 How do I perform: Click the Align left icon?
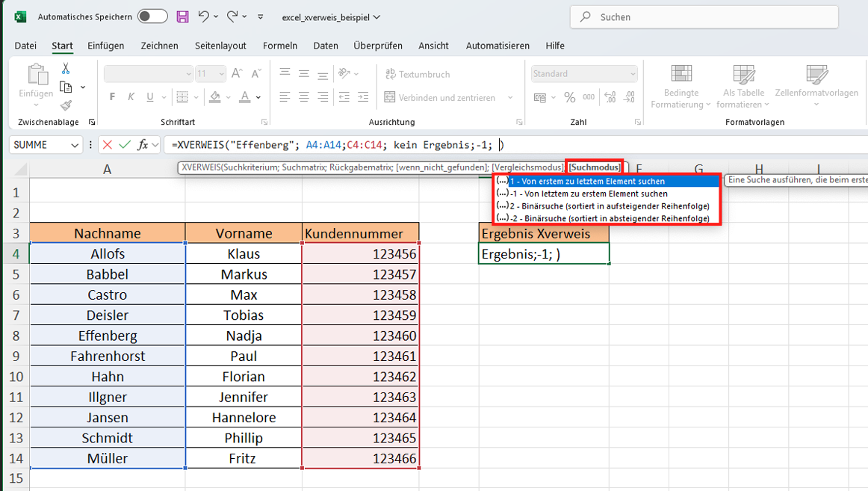(285, 97)
